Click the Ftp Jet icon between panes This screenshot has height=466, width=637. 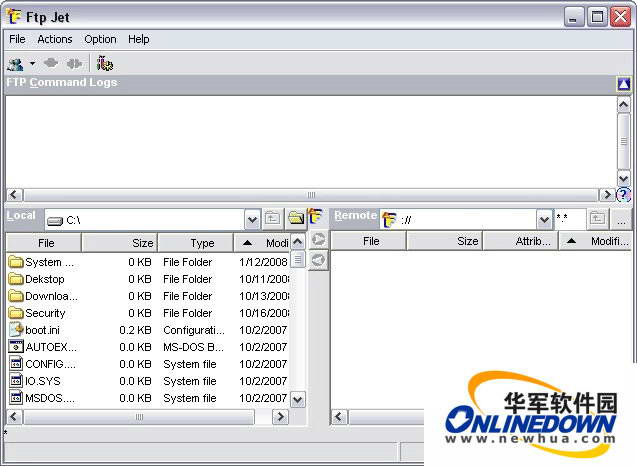click(x=315, y=217)
